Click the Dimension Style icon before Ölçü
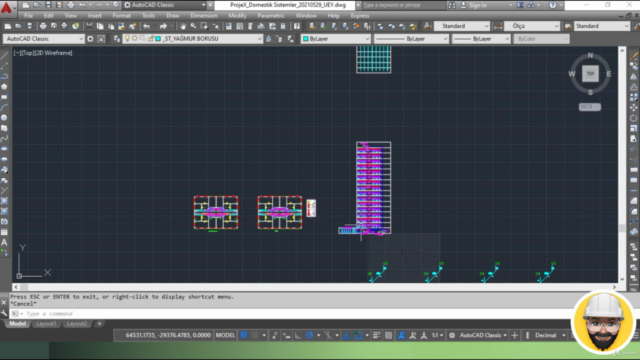640x360 pixels. point(498,26)
